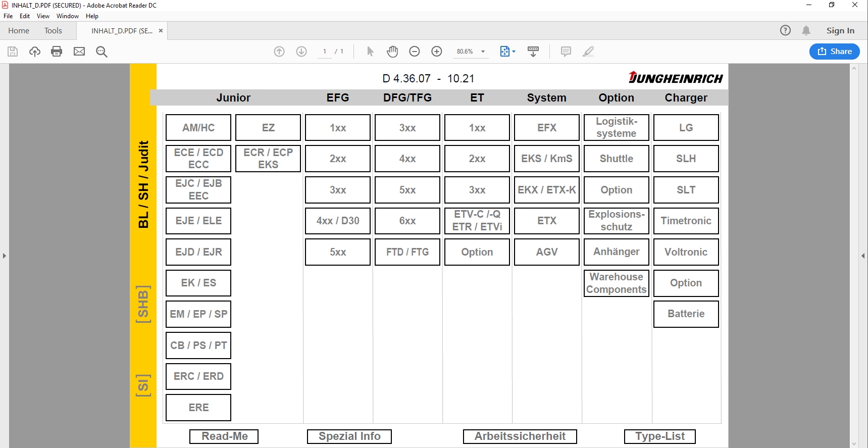Screen dimensions: 868x448
Task: Open the Spezial Info link
Action: [349, 436]
